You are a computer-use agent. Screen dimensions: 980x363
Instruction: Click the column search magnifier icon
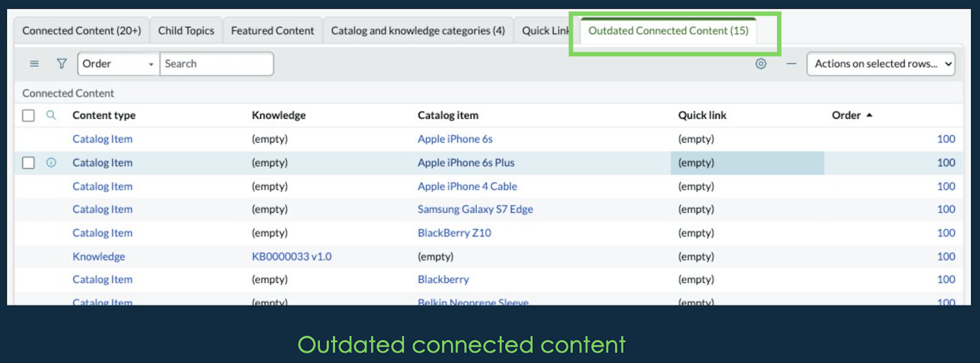[51, 115]
